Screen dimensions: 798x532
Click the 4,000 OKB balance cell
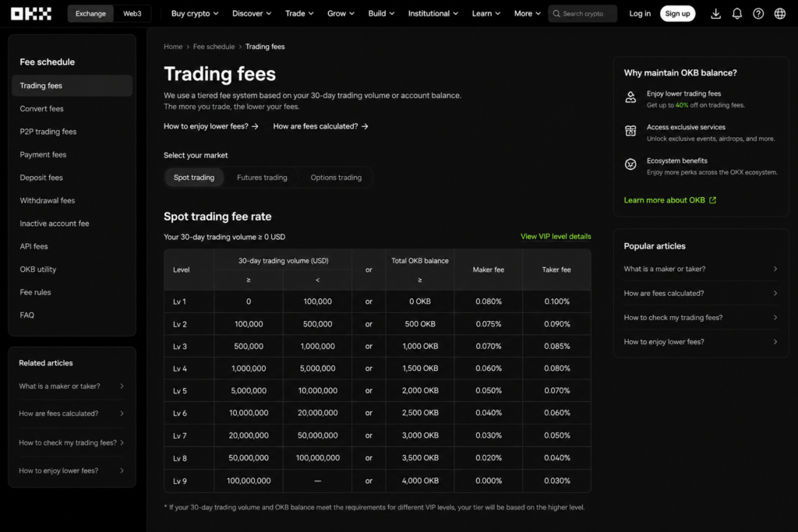pos(420,481)
